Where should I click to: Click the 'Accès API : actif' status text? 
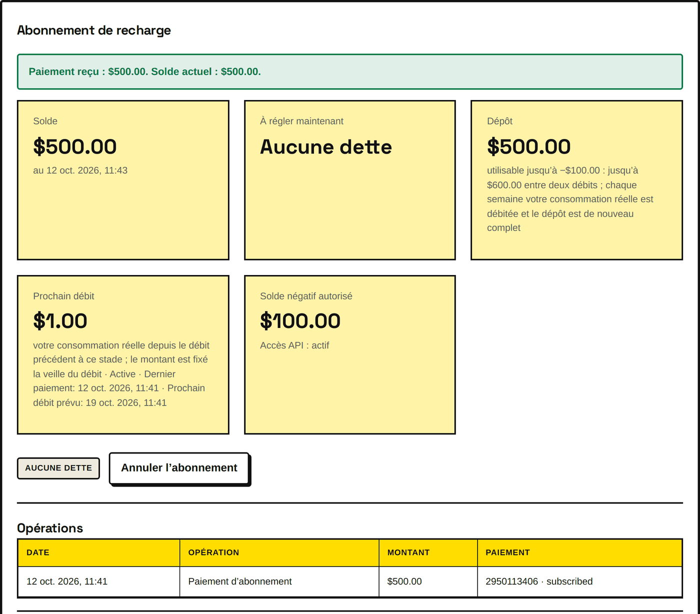pyautogui.click(x=294, y=345)
